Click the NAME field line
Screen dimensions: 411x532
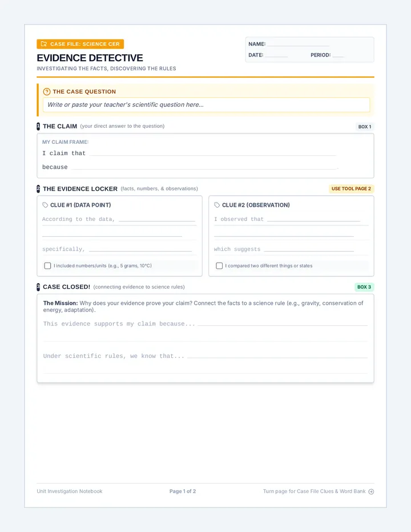point(299,44)
